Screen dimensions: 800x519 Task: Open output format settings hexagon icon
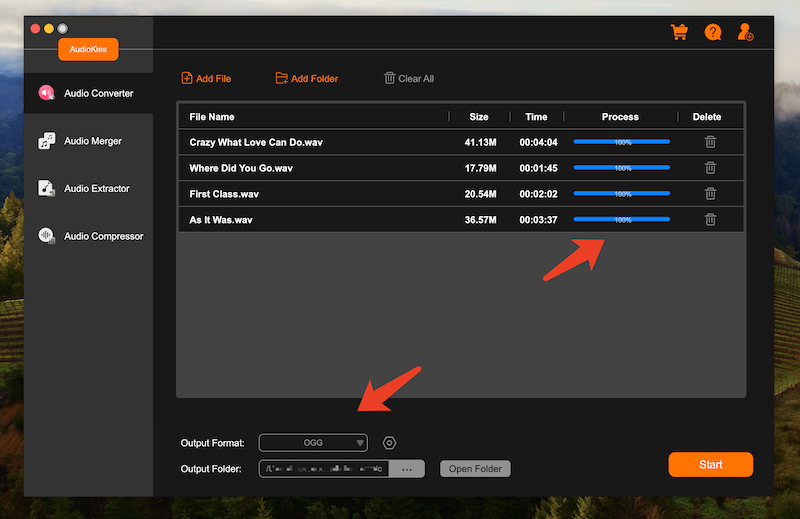[390, 443]
